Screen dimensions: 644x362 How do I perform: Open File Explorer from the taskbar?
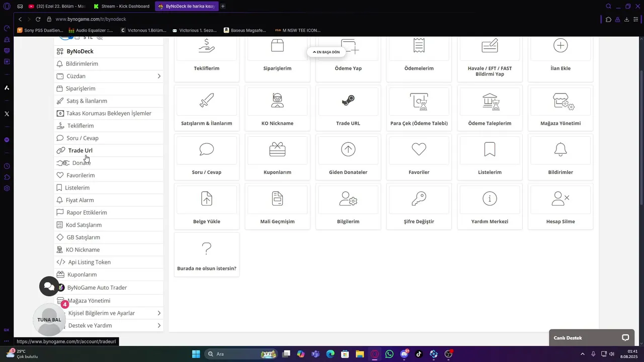pyautogui.click(x=360, y=354)
